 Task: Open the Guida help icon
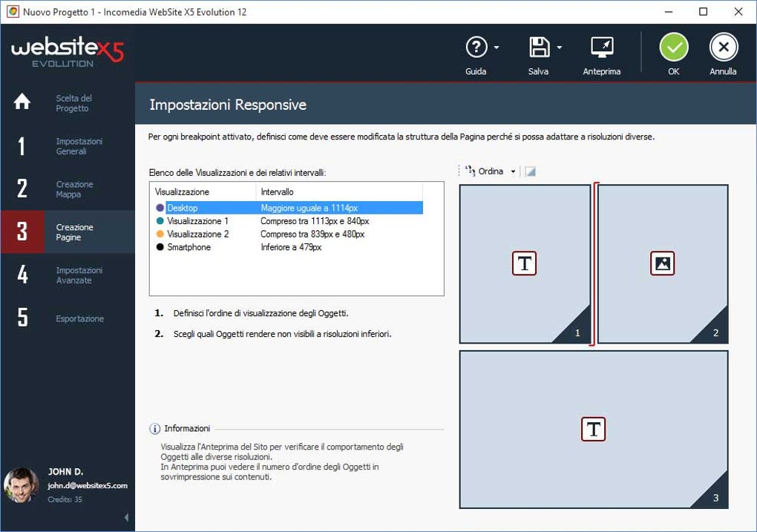tap(476, 47)
